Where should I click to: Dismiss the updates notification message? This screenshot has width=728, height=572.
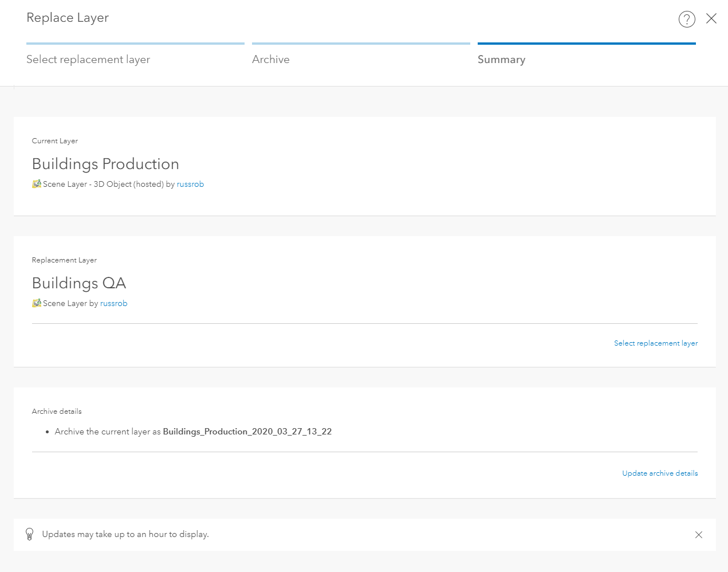pos(699,535)
